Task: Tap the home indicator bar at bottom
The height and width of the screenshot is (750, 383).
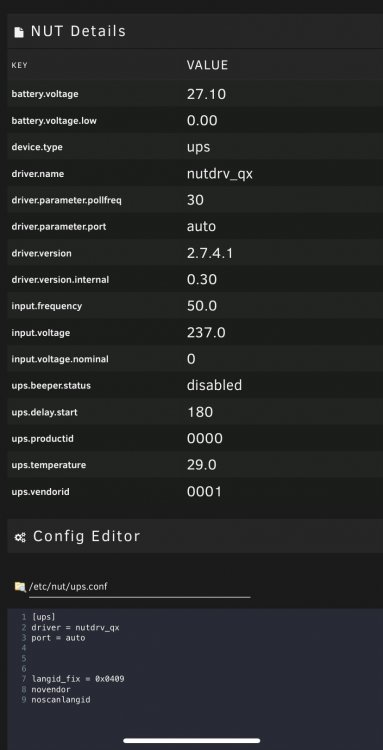Action: (192, 740)
